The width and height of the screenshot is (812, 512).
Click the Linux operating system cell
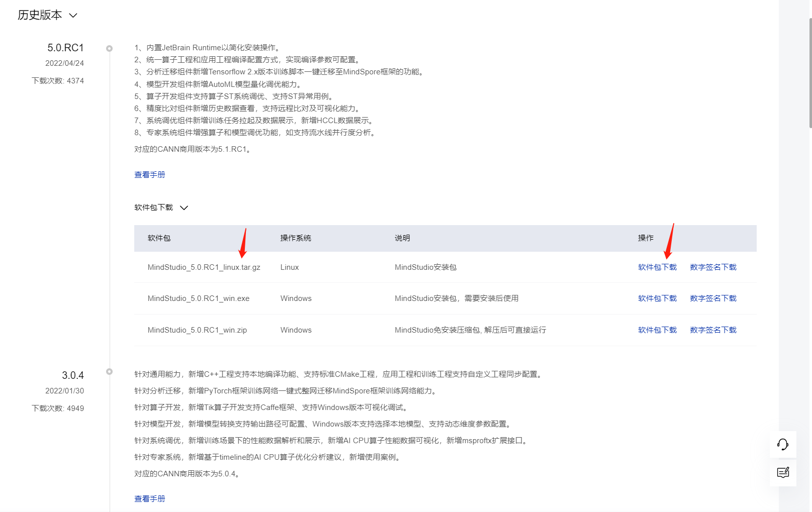[x=290, y=267]
